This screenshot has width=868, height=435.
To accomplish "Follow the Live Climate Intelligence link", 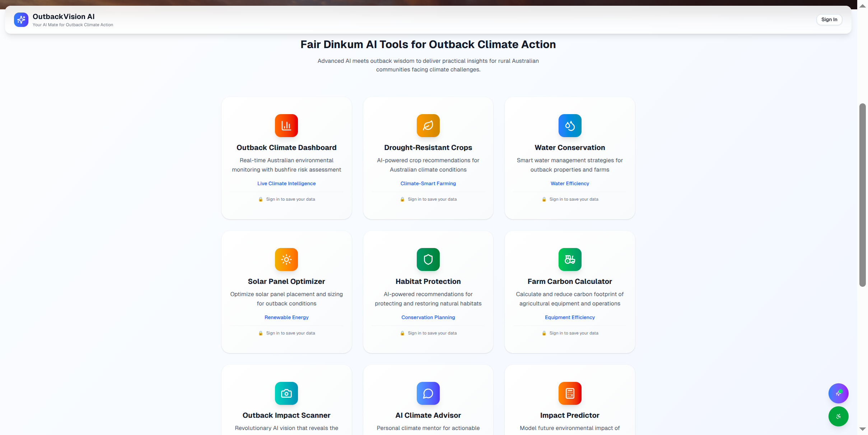I will pyautogui.click(x=286, y=183).
